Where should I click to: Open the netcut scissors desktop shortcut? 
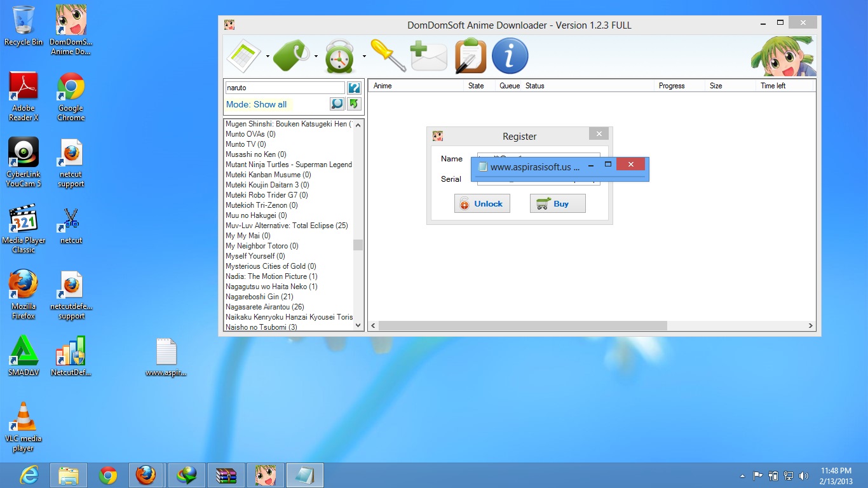point(71,226)
